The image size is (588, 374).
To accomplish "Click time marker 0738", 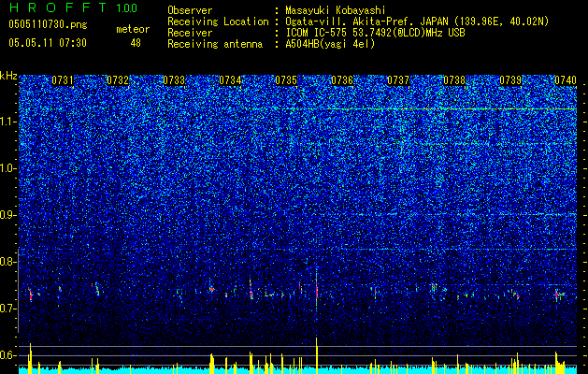I will 454,80.
